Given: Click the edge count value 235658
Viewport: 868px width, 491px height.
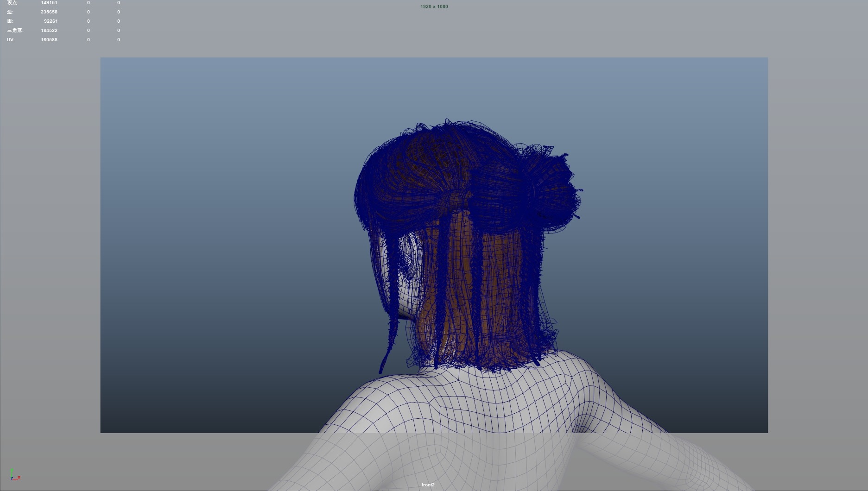Looking at the screenshot, I should [x=49, y=12].
